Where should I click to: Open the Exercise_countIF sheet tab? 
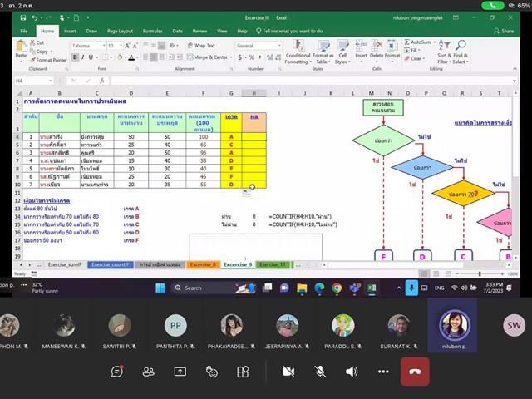[x=111, y=264]
